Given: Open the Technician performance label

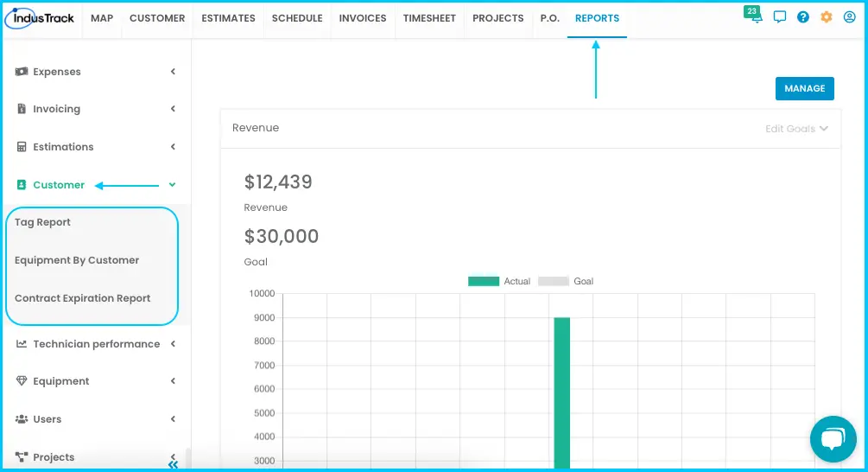Looking at the screenshot, I should (x=97, y=344).
